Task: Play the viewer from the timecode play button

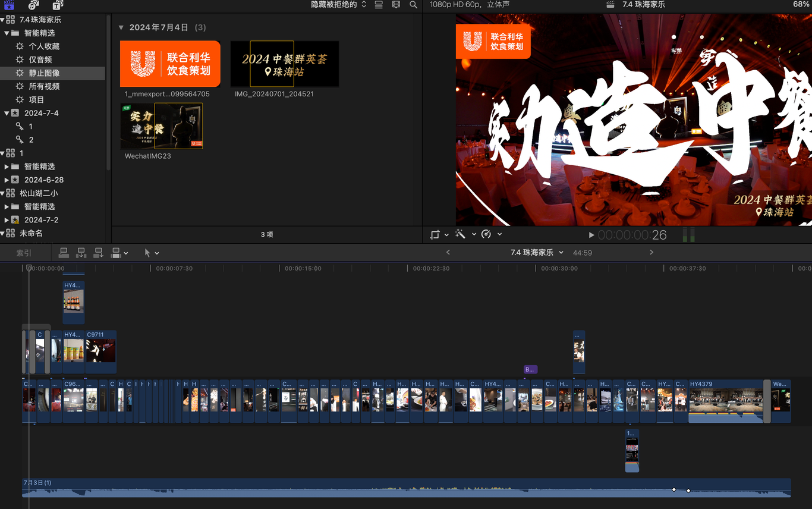Action: pos(591,235)
